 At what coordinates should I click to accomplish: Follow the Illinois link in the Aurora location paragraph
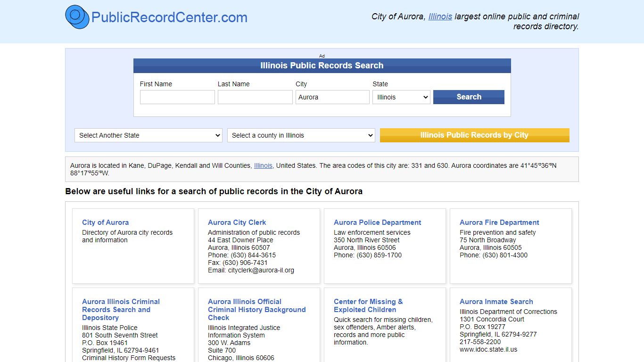pos(263,165)
